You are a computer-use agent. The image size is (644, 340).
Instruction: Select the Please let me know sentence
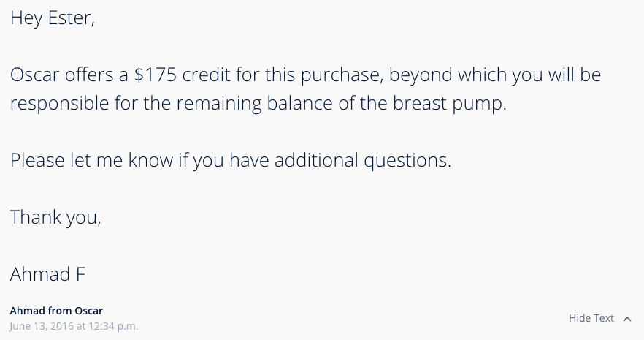coord(231,160)
